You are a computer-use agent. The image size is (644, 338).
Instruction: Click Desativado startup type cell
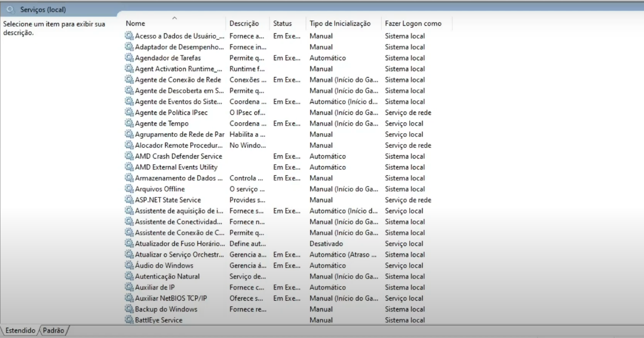point(326,244)
